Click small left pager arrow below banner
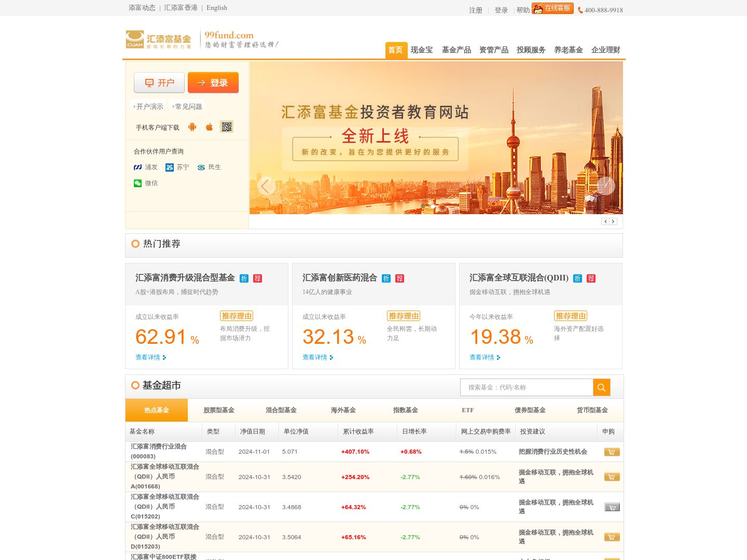Viewport: 747px width, 560px height. click(x=605, y=221)
